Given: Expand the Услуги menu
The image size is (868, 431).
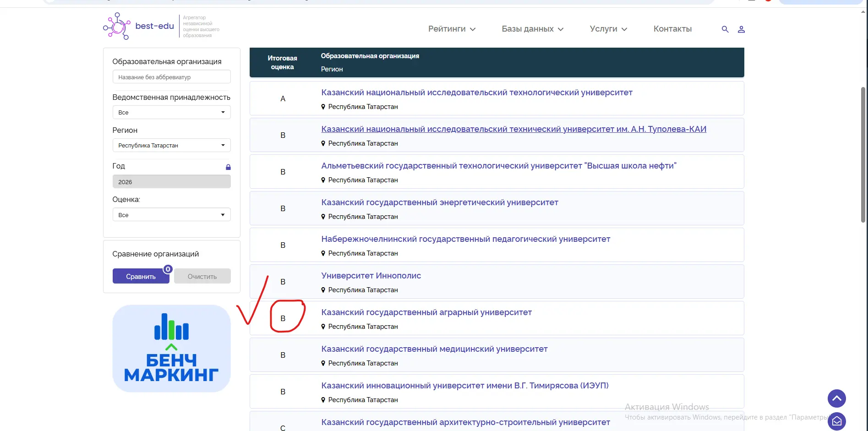Looking at the screenshot, I should (x=608, y=29).
